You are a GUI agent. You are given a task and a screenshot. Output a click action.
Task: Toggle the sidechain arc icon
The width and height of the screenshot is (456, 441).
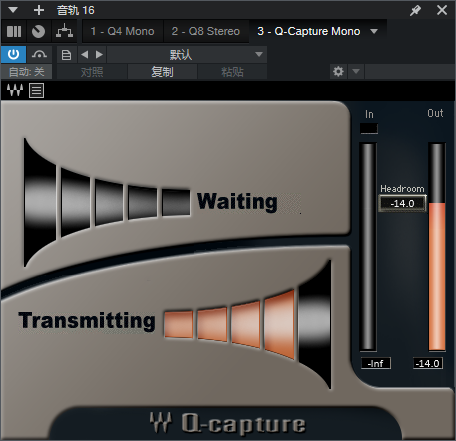point(39,54)
